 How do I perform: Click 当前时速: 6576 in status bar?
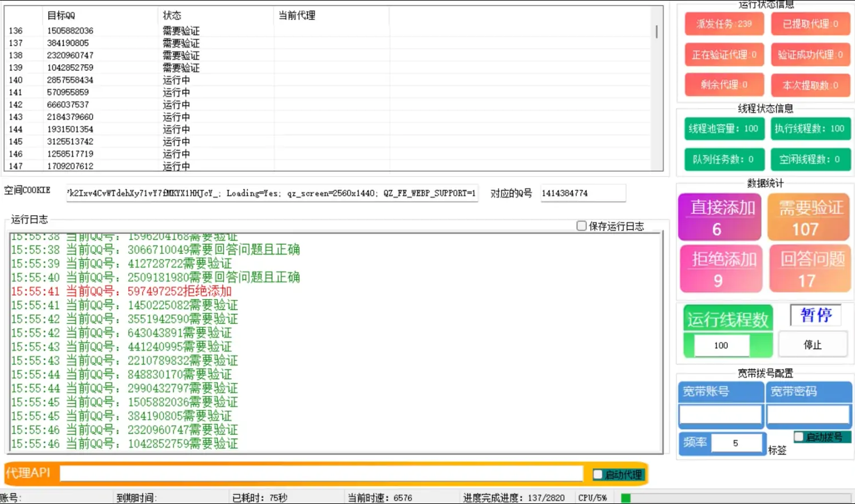(380, 498)
